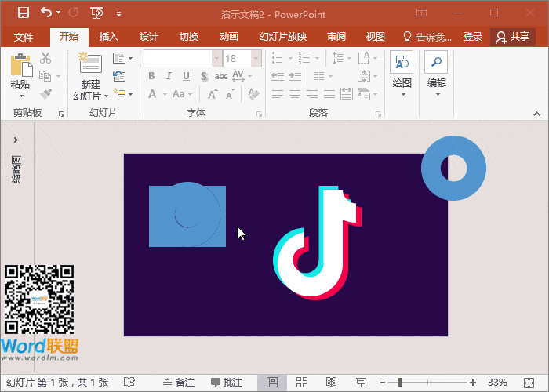Clear all formatting with eraser icon
549x392 pixels.
tap(254, 94)
